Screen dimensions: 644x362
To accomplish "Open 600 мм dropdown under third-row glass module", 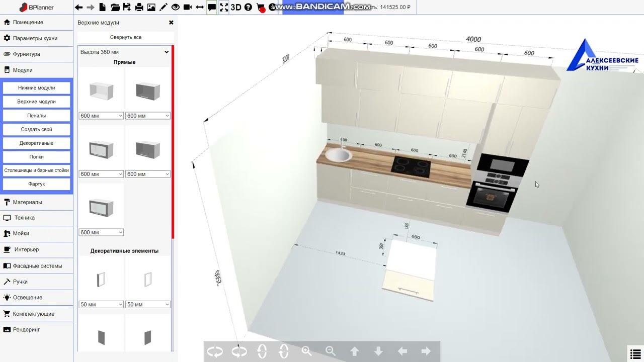I will click(x=101, y=232).
